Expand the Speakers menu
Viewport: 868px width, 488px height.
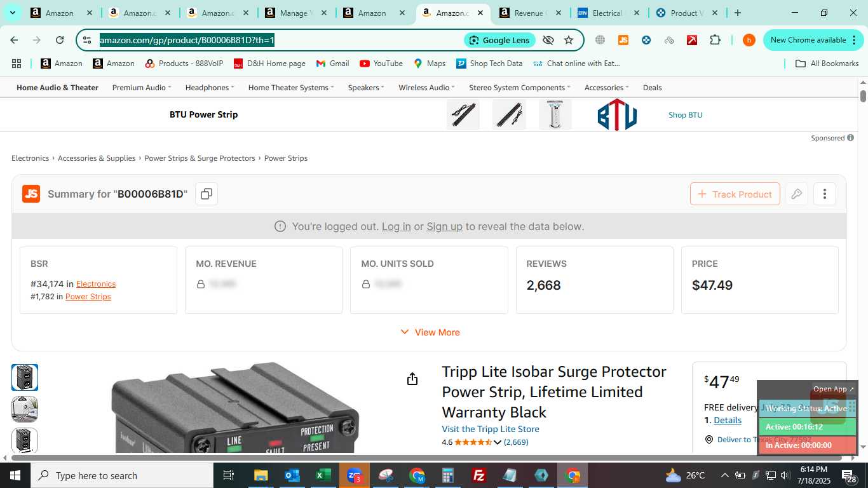coord(367,88)
